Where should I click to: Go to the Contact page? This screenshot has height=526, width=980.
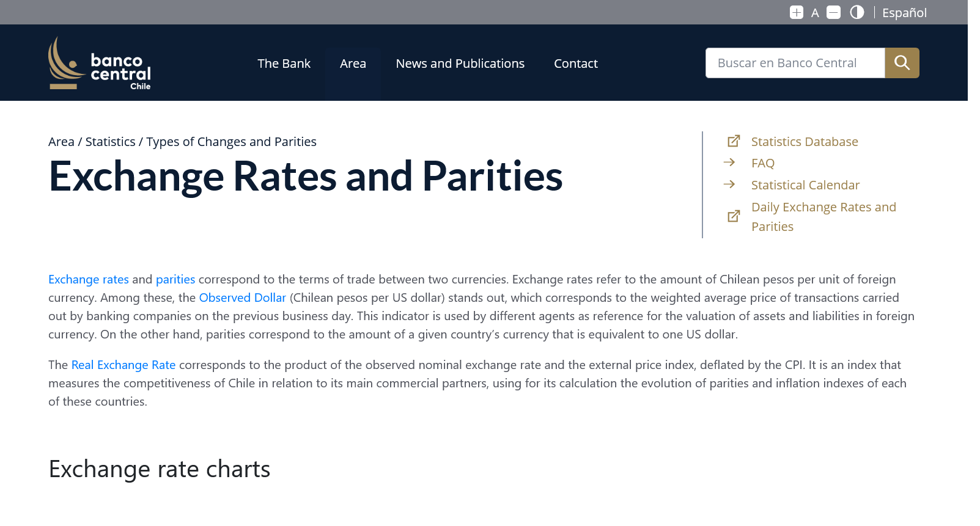pos(575,64)
